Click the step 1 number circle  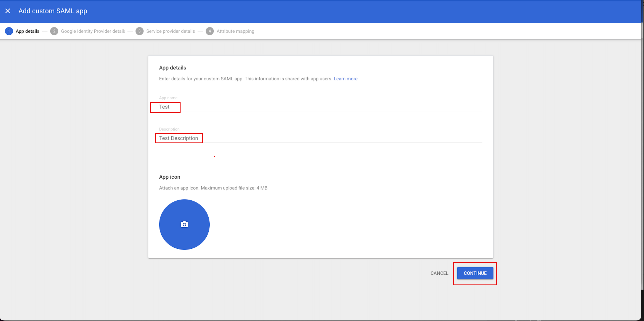(x=9, y=31)
